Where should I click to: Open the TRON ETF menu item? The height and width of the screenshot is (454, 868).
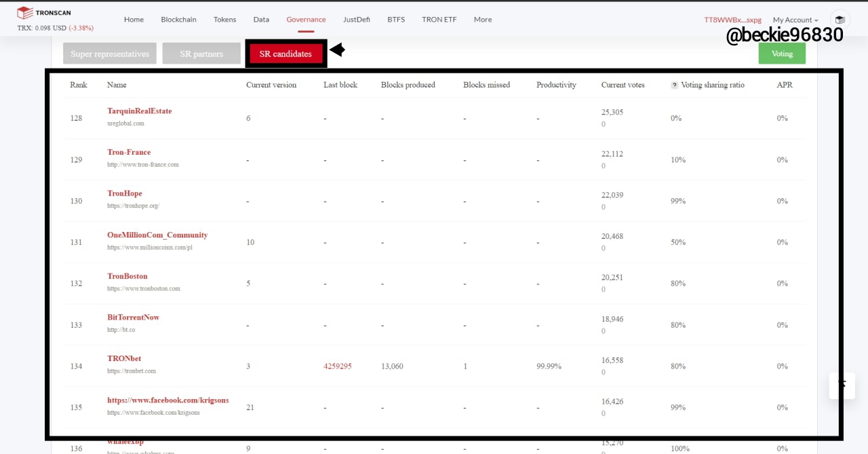[439, 20]
